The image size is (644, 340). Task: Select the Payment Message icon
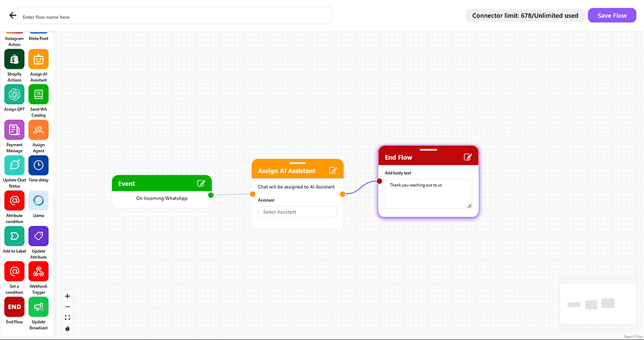point(15,130)
